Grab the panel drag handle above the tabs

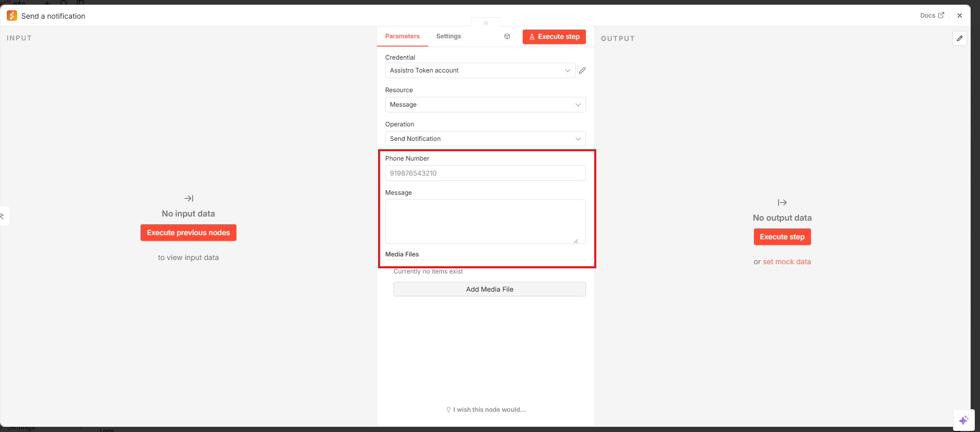(486, 23)
